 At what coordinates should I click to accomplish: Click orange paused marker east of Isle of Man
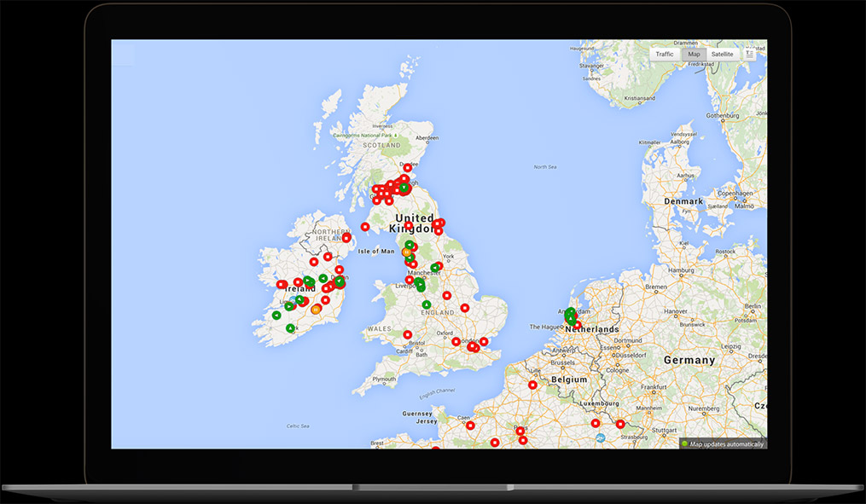point(406,252)
